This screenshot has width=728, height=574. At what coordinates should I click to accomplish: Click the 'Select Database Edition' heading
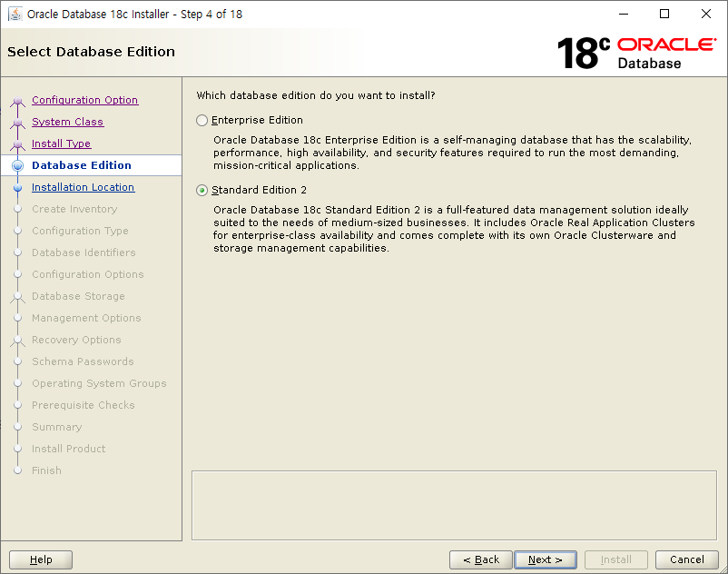point(91,52)
